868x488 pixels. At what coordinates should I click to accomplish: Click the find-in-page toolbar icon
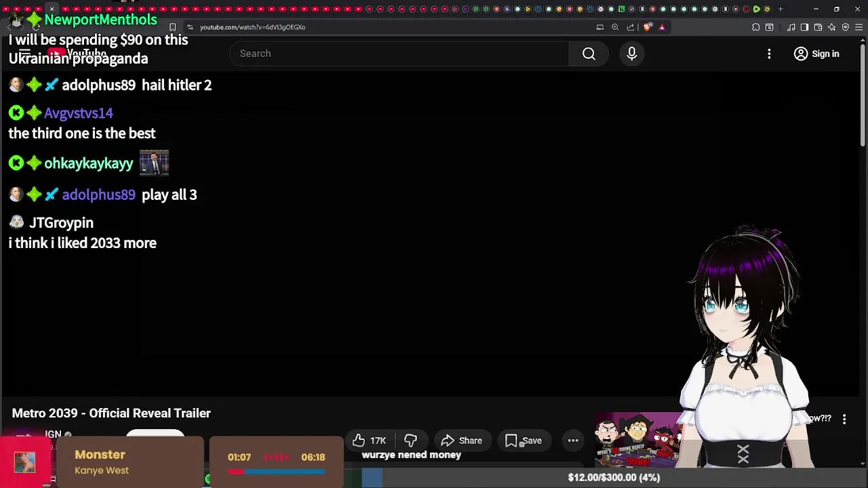[770, 27]
